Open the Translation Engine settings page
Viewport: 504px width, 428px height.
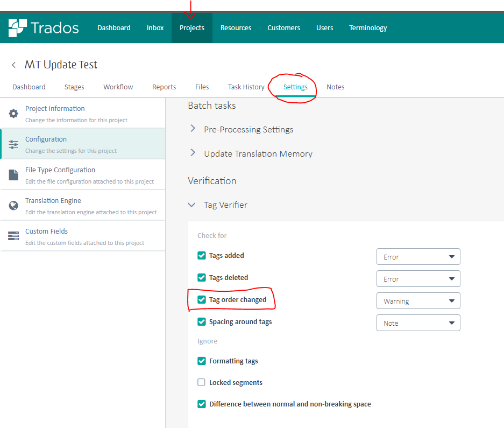(53, 200)
